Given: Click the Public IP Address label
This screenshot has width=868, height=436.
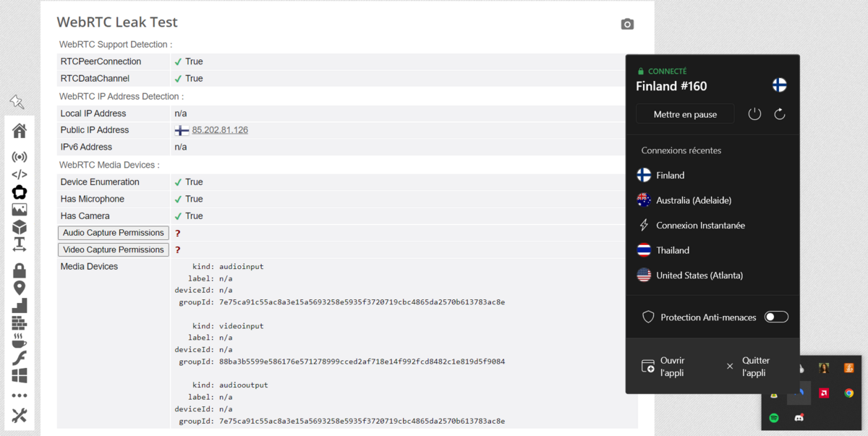Looking at the screenshot, I should point(95,130).
